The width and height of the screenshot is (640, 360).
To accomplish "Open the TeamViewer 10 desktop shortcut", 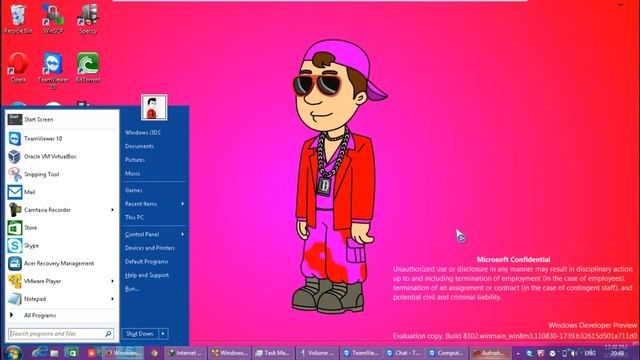I will point(53,71).
